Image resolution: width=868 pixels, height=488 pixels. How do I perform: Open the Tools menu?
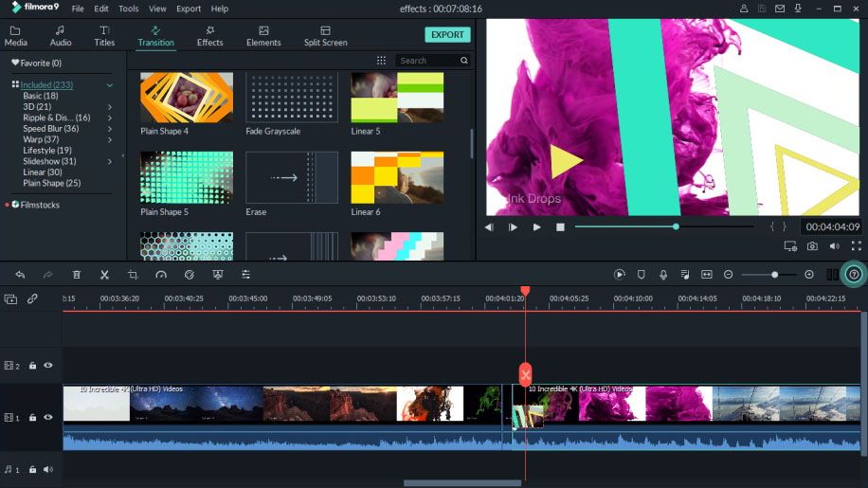(128, 9)
